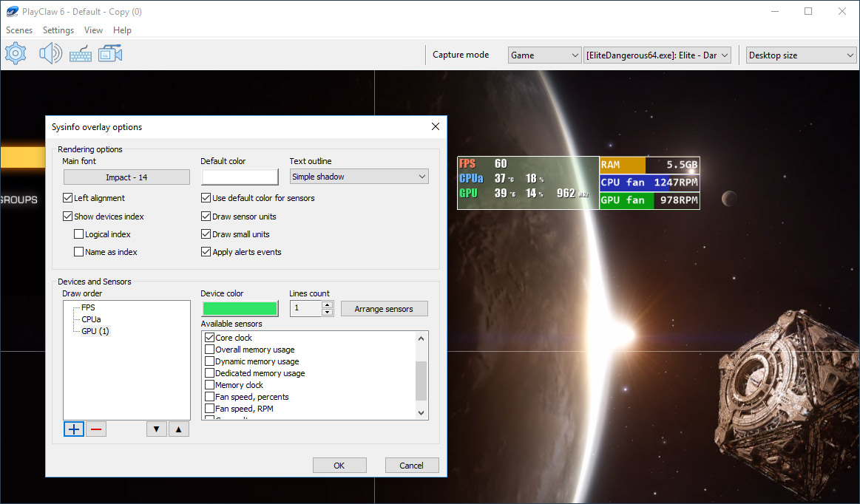860x504 pixels.
Task: Move device down with the down arrow icon
Action: click(x=156, y=429)
